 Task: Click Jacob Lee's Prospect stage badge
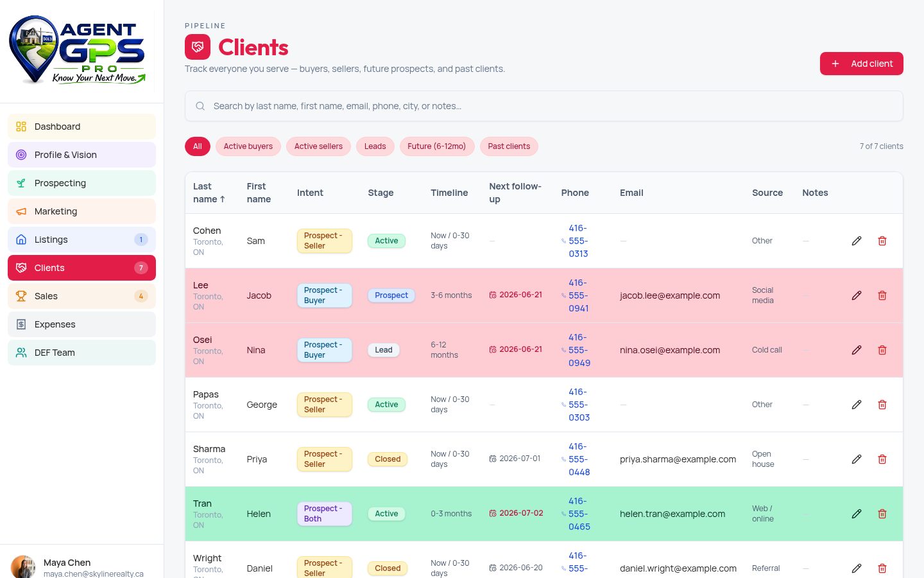pos(391,295)
